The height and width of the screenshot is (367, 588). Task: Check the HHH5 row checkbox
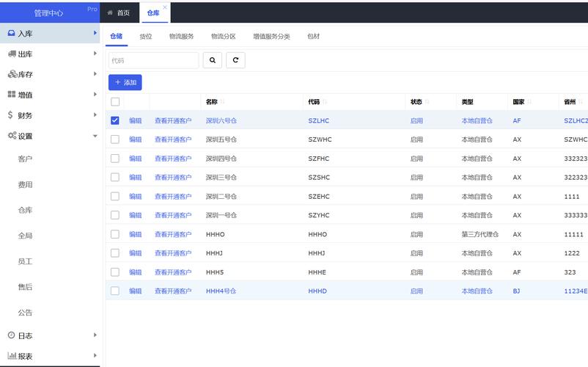[x=115, y=272]
